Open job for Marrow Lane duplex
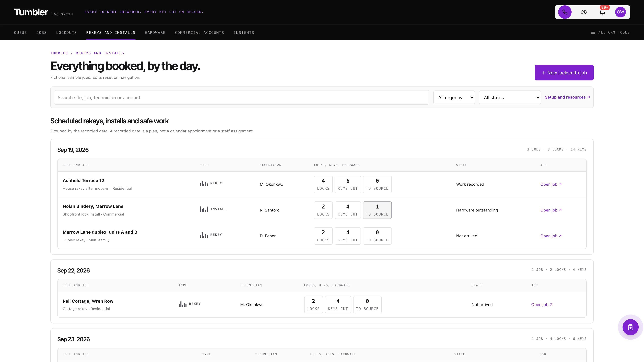 tap(551, 236)
